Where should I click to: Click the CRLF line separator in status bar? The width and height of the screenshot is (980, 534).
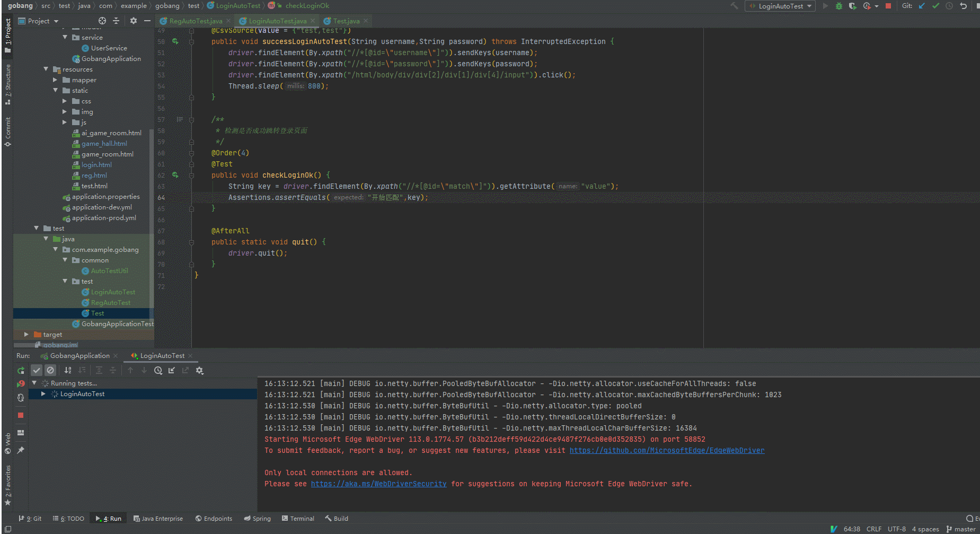point(874,529)
